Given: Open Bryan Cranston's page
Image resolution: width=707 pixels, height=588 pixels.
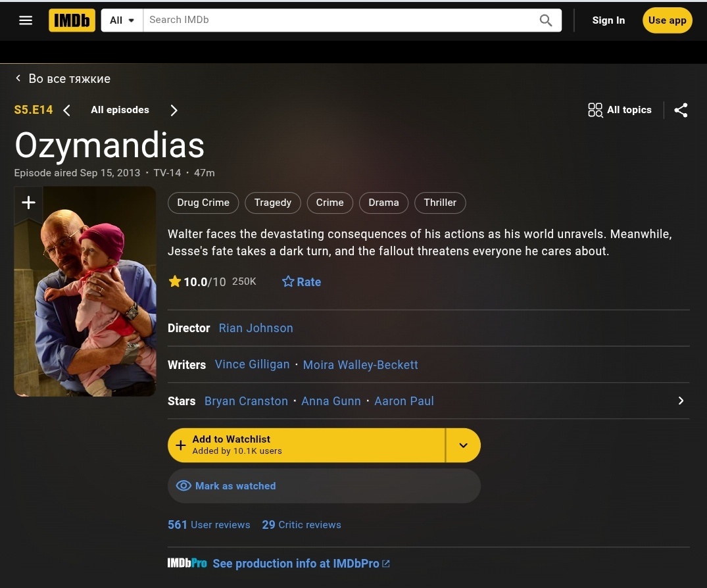Looking at the screenshot, I should pyautogui.click(x=246, y=401).
